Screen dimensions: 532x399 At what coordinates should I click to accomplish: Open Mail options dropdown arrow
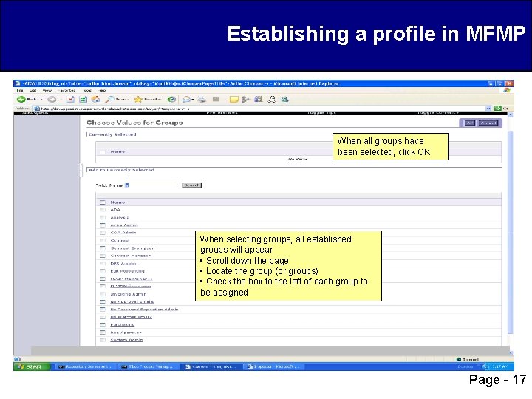click(192, 100)
